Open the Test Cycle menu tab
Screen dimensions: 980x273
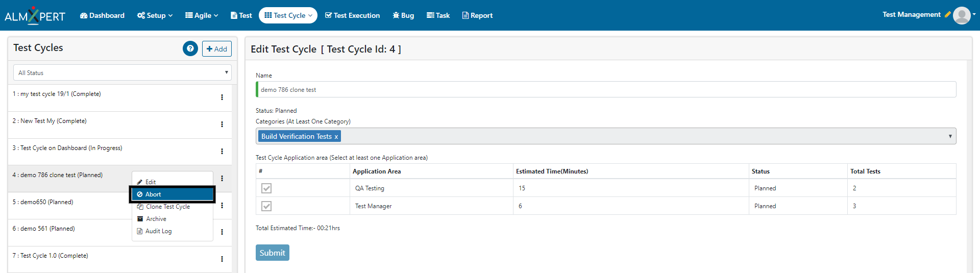pos(288,15)
